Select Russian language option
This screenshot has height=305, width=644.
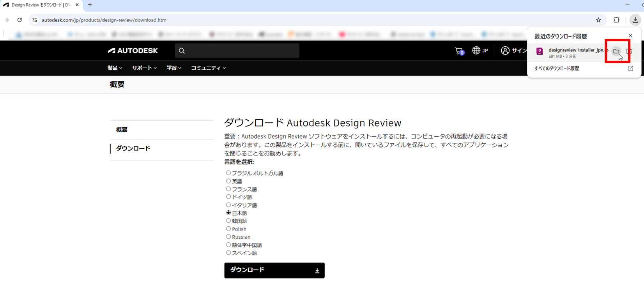[228, 237]
